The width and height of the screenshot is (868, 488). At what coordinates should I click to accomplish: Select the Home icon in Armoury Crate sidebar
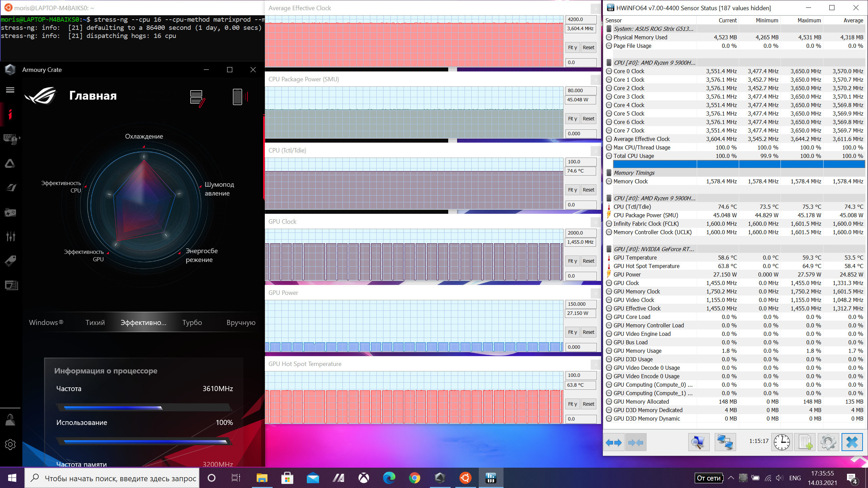point(10,114)
